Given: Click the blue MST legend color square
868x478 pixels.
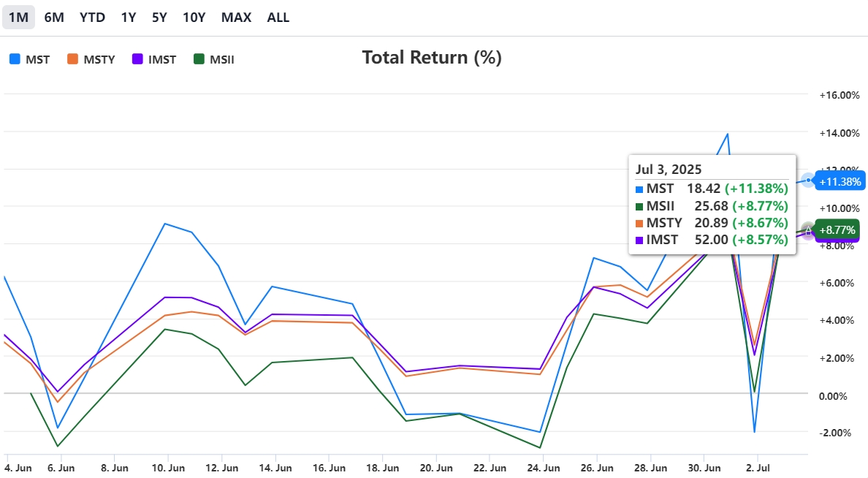Looking at the screenshot, I should (x=15, y=58).
